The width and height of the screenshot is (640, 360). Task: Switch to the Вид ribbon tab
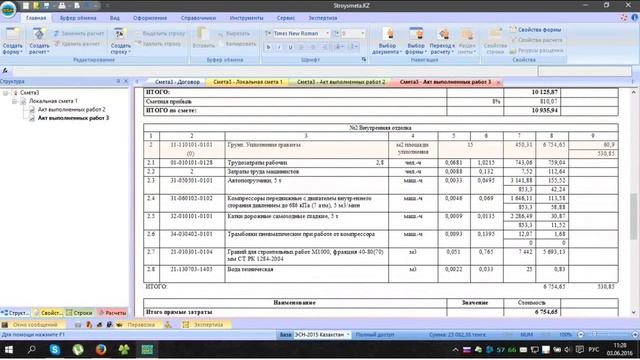(x=115, y=18)
